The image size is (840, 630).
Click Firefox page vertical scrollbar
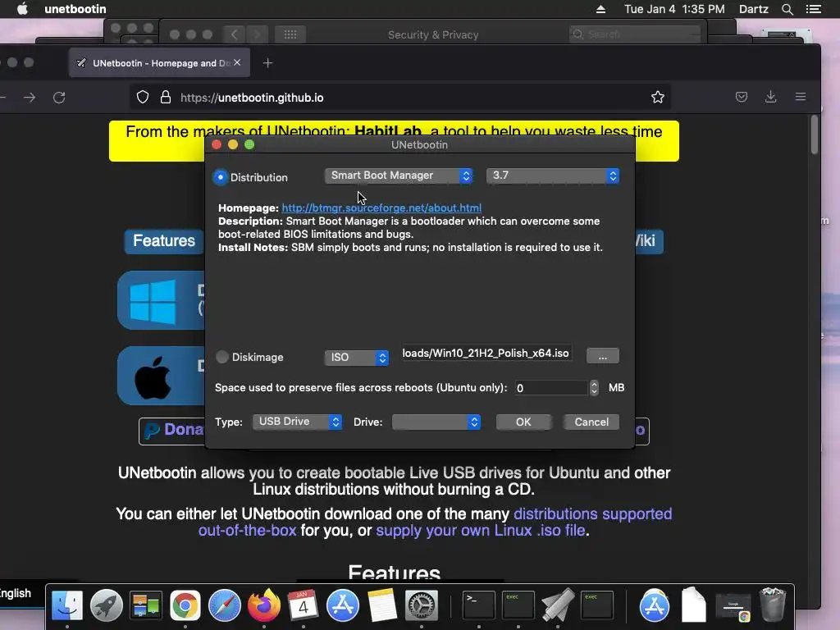click(x=815, y=136)
